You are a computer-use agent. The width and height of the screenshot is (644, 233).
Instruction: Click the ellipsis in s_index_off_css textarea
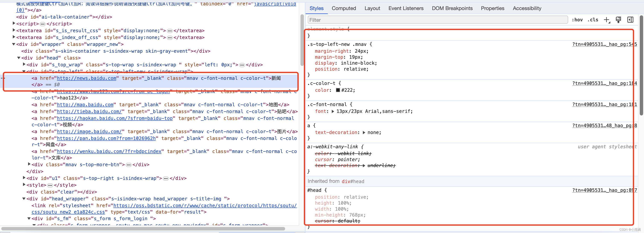coord(170,38)
